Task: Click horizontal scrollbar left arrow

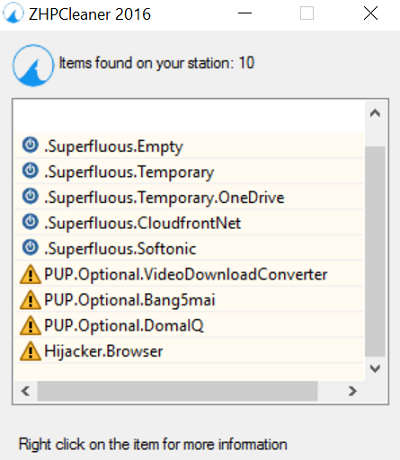Action: [x=25, y=391]
